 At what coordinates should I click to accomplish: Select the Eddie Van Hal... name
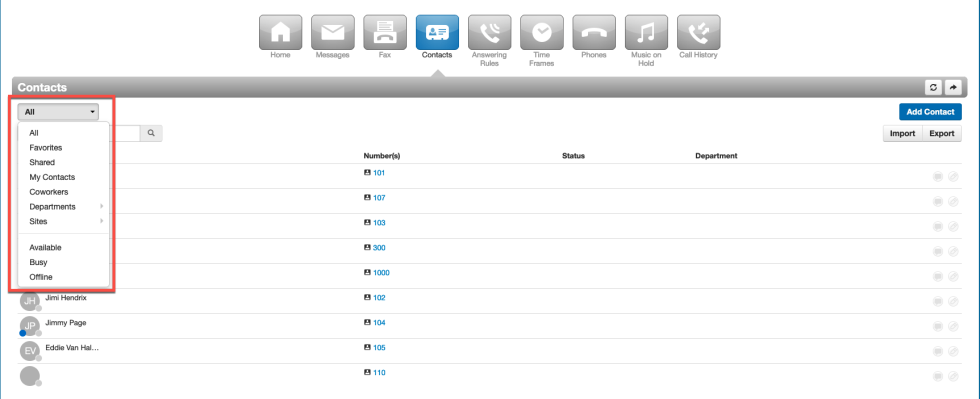[x=72, y=347]
